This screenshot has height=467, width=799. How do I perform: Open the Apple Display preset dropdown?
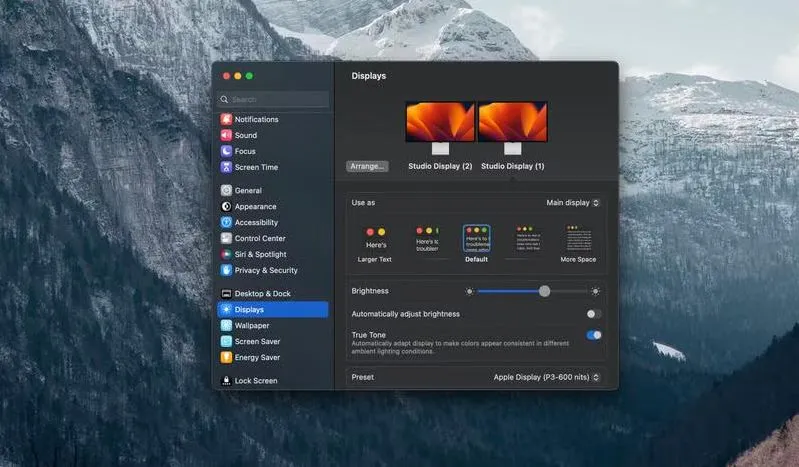tap(547, 377)
